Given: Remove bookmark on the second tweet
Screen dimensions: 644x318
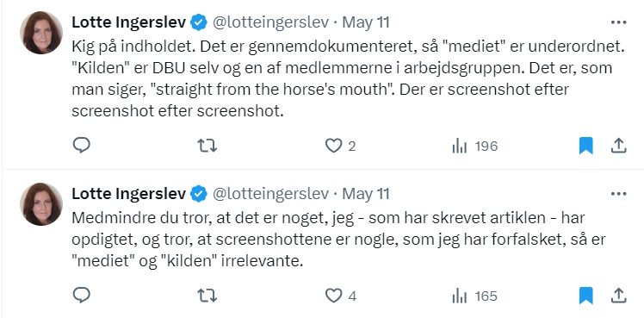Looking at the screenshot, I should (x=586, y=296).
